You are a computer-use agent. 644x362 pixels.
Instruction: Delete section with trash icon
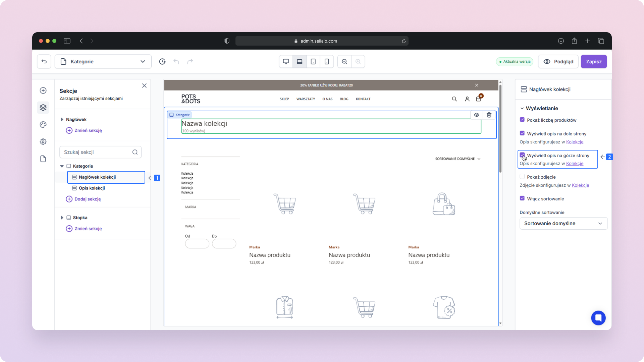tap(489, 115)
